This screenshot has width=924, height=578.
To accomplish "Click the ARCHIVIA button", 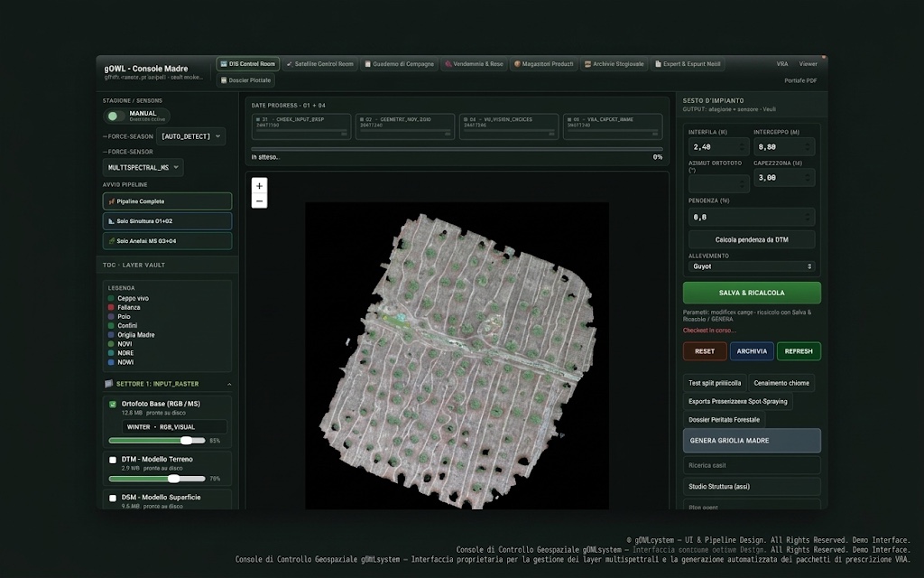I will [x=752, y=351].
